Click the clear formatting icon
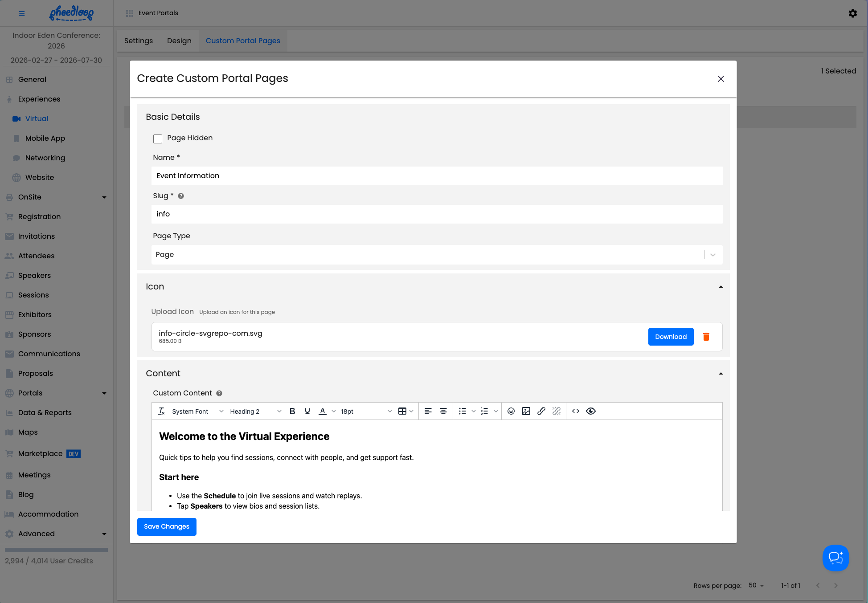868x603 pixels. coord(161,411)
